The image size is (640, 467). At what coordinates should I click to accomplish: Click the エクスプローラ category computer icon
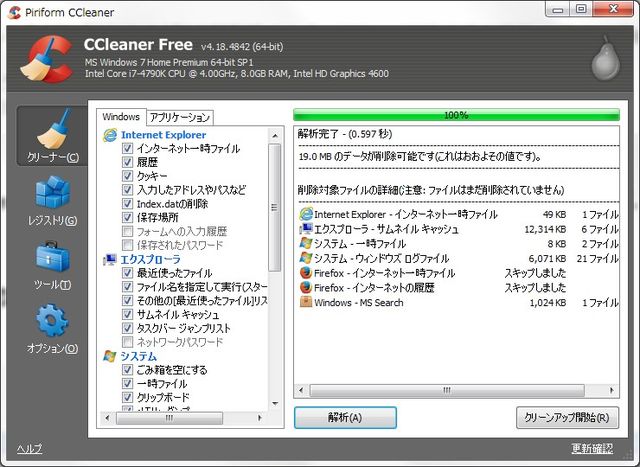110,259
